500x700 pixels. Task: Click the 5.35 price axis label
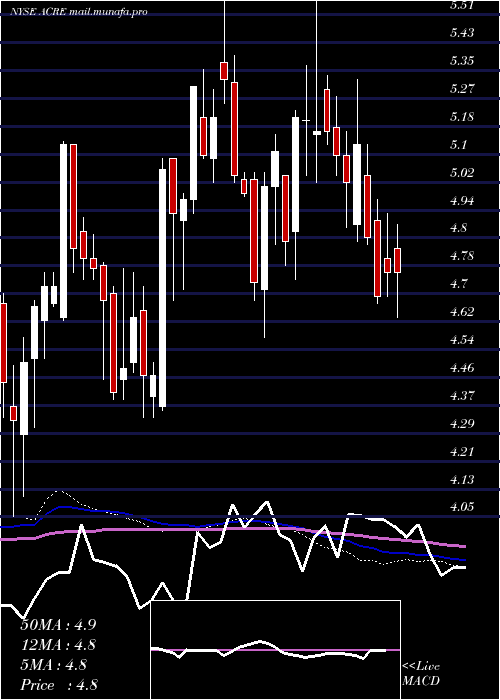[x=462, y=61]
